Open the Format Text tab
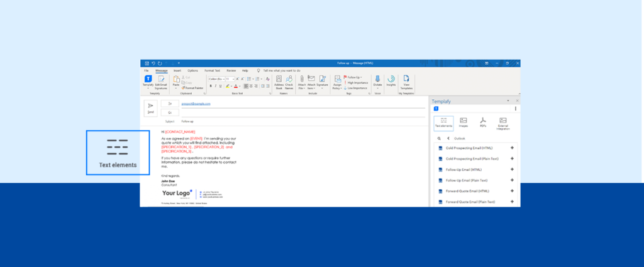644x267 pixels. click(x=213, y=70)
